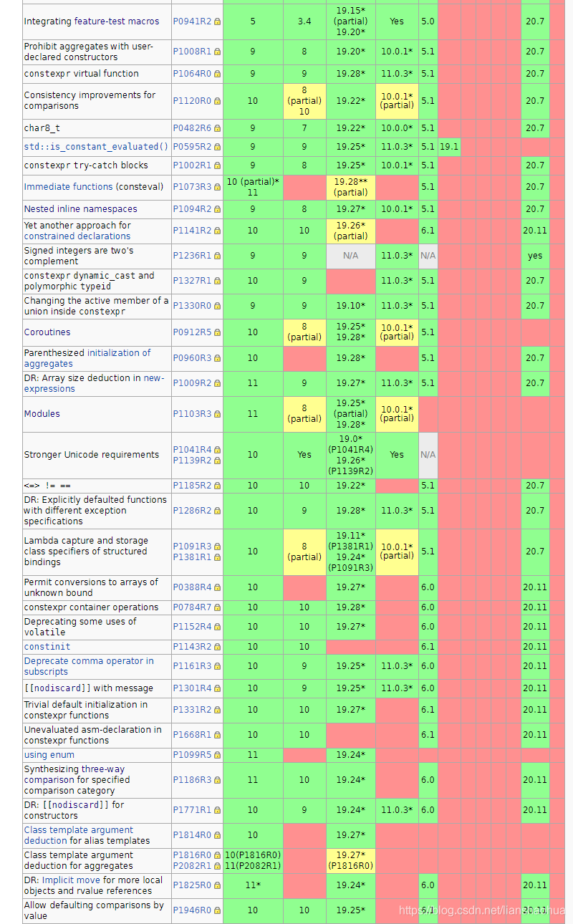Image resolution: width=573 pixels, height=924 pixels.
Task: Open paper P0595R2
Action: (x=192, y=147)
